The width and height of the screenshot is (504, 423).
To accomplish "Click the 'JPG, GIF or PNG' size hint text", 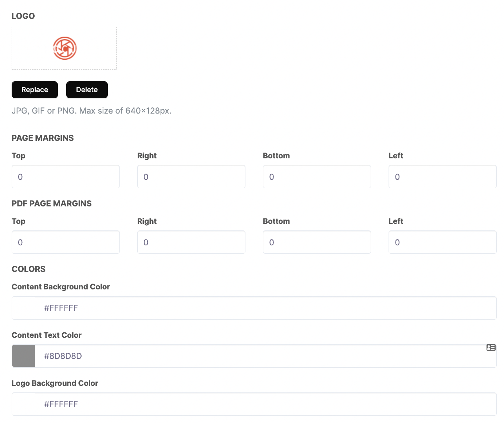I will pyautogui.click(x=91, y=111).
